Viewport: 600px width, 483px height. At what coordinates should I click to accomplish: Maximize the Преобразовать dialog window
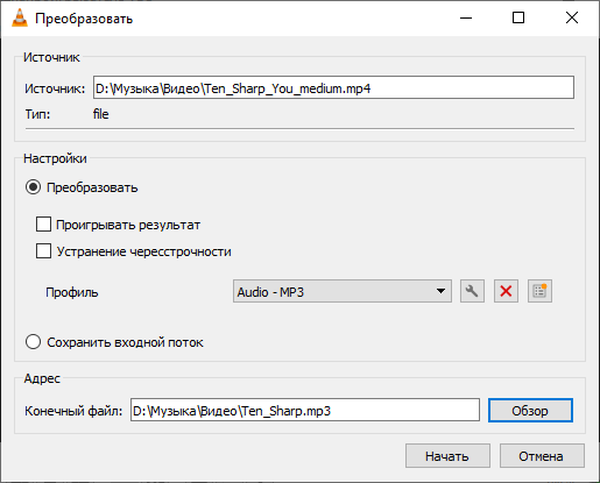pyautogui.click(x=517, y=18)
